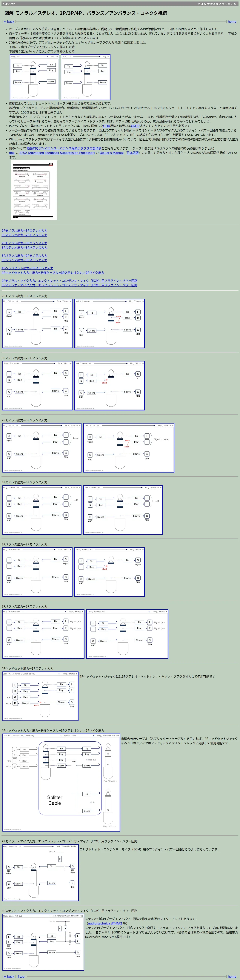The image size is (240, 980).
Task: Jump to 3Pバランス出力→3Pステレオ入力 section
Action: [24, 260]
